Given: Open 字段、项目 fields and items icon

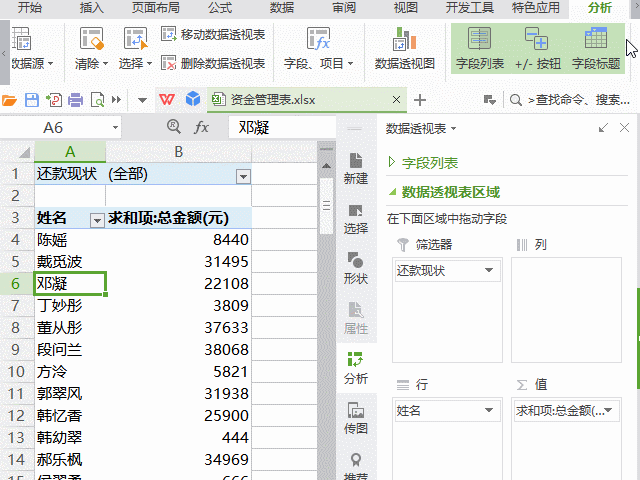Looking at the screenshot, I should [x=318, y=38].
